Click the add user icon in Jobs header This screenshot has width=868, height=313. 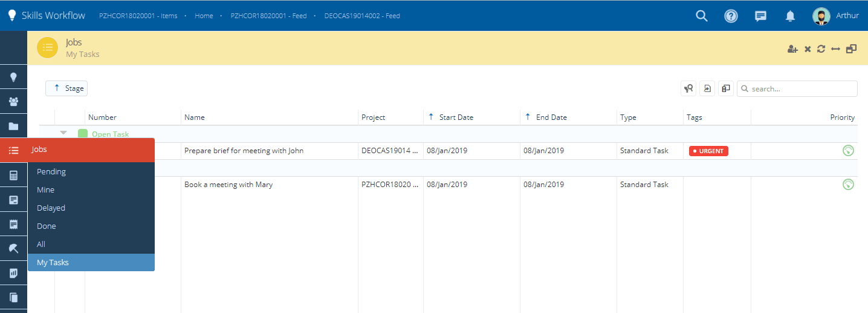(x=792, y=49)
